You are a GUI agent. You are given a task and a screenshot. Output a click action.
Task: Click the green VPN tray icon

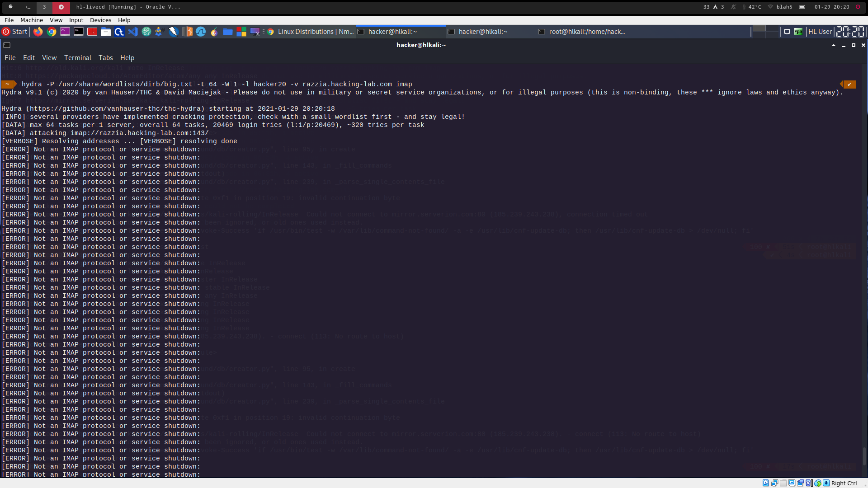pyautogui.click(x=798, y=32)
